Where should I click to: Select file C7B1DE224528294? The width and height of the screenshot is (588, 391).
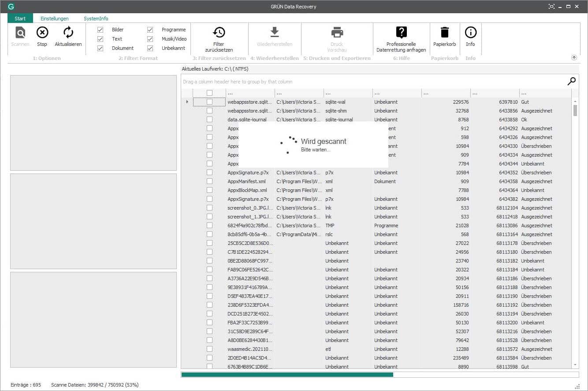point(250,252)
